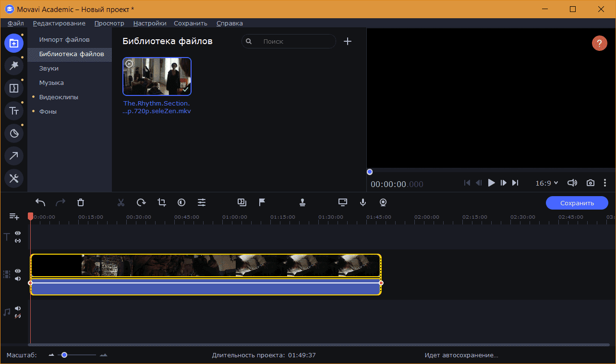Toggle title track visibility eye
The image size is (616, 364).
point(18,233)
